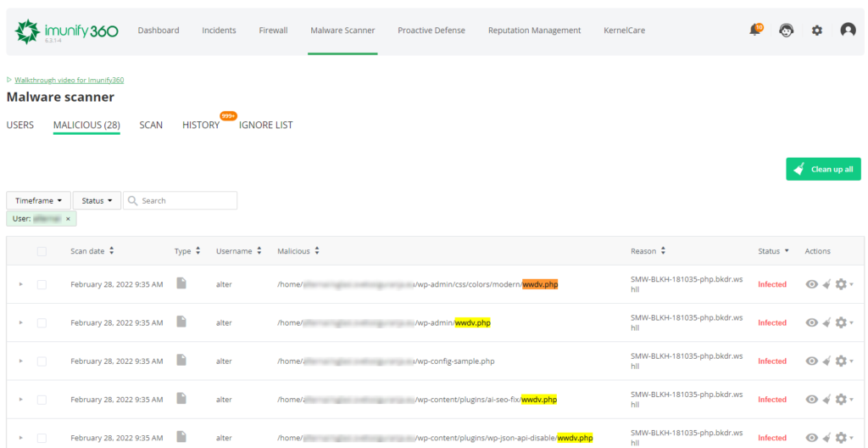Tick checkbox for wp-admin/css/colors/modern/wwdv.php row
Viewport: 868px width, 448px height.
(x=42, y=284)
